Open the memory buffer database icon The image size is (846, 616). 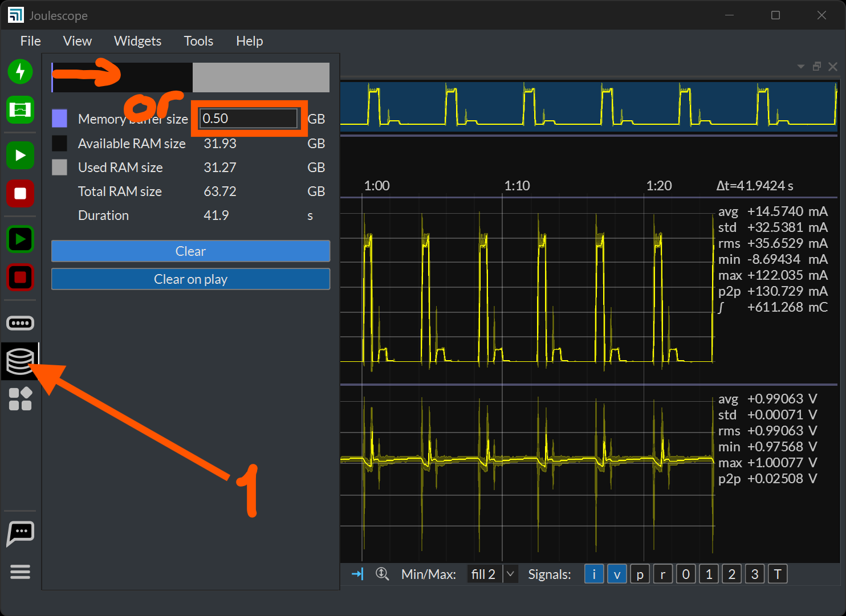(x=20, y=361)
